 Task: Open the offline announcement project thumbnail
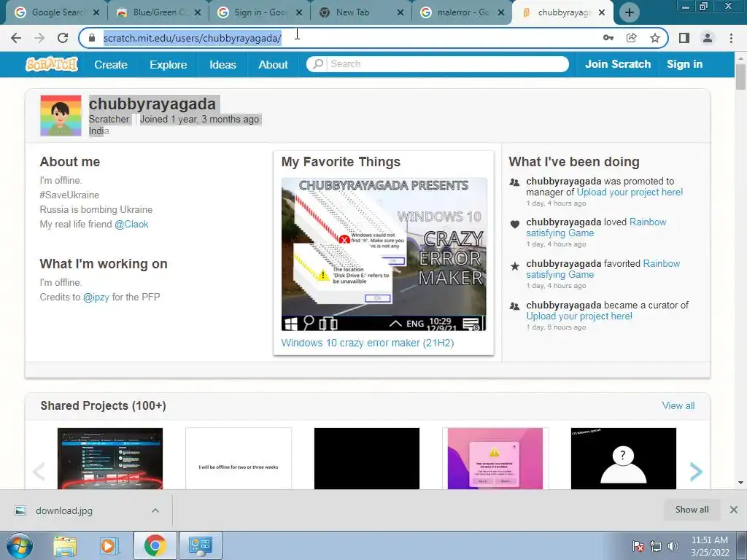(x=239, y=459)
